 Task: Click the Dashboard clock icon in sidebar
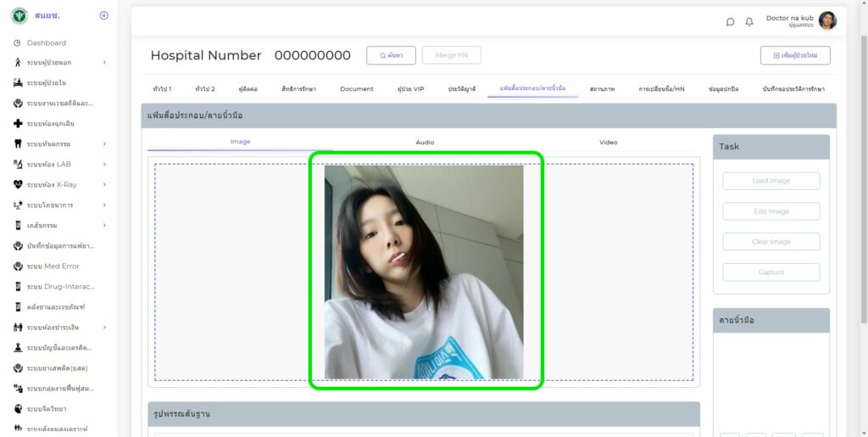tap(18, 42)
